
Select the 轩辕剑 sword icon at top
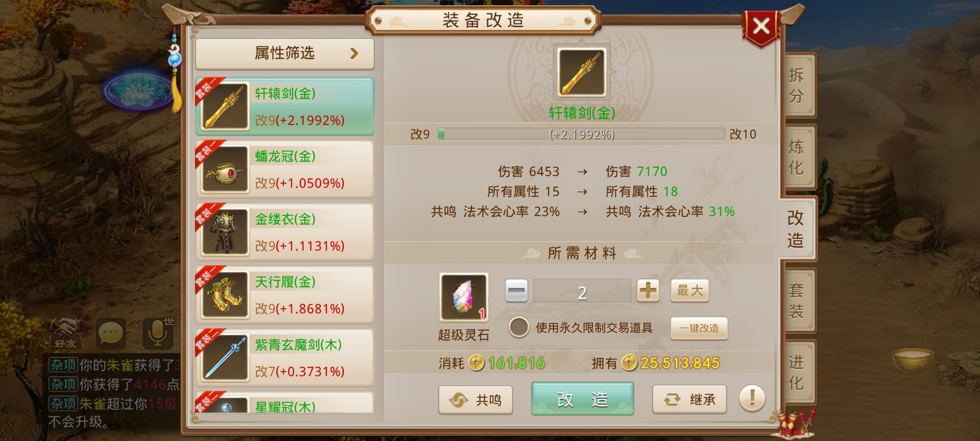pos(582,72)
